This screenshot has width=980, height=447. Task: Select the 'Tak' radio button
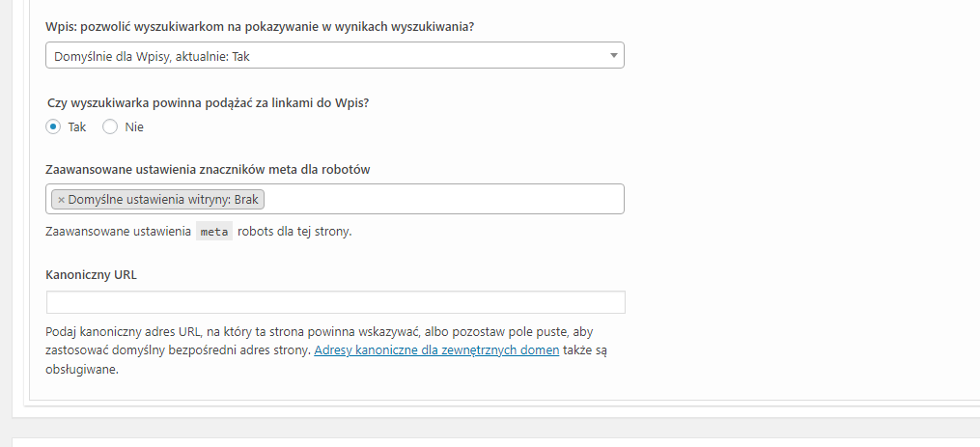53,126
